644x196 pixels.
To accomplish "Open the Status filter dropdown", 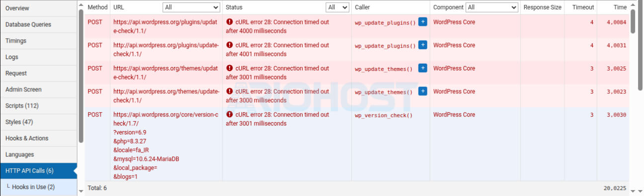I will tap(337, 7).
